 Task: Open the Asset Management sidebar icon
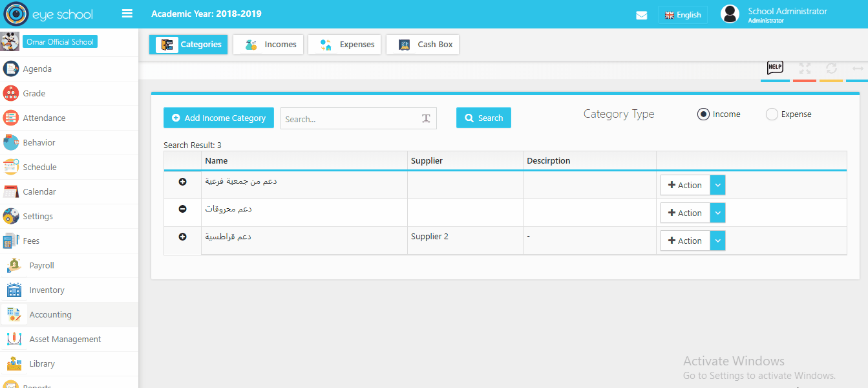coord(14,339)
